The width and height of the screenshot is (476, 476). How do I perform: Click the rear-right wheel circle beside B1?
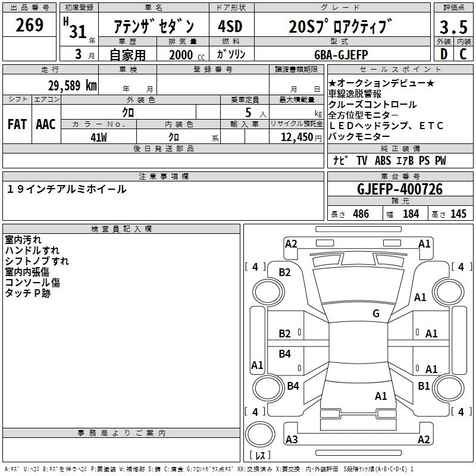pyautogui.click(x=449, y=388)
